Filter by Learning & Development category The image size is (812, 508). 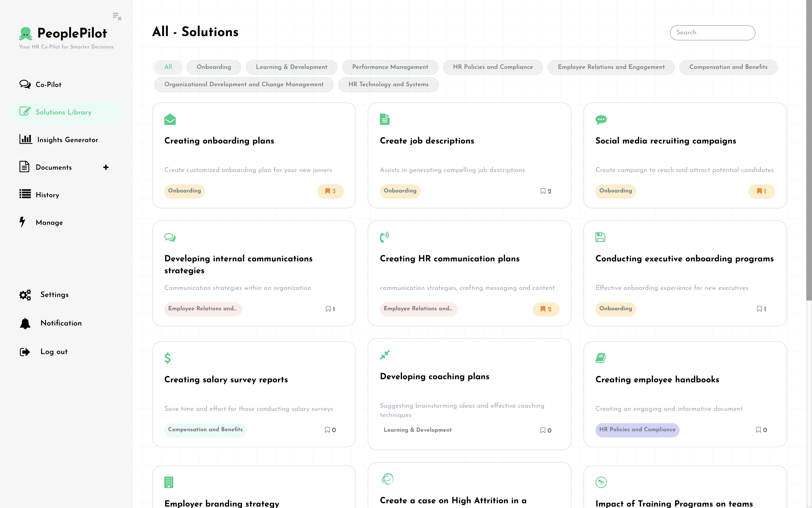291,67
